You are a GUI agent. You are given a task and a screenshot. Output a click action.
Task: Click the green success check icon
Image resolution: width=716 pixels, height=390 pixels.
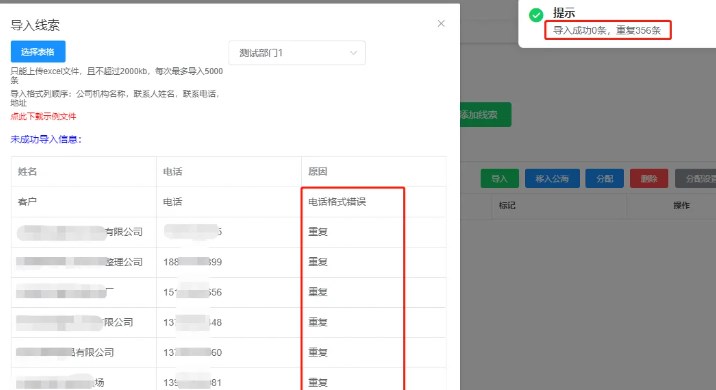coord(536,15)
